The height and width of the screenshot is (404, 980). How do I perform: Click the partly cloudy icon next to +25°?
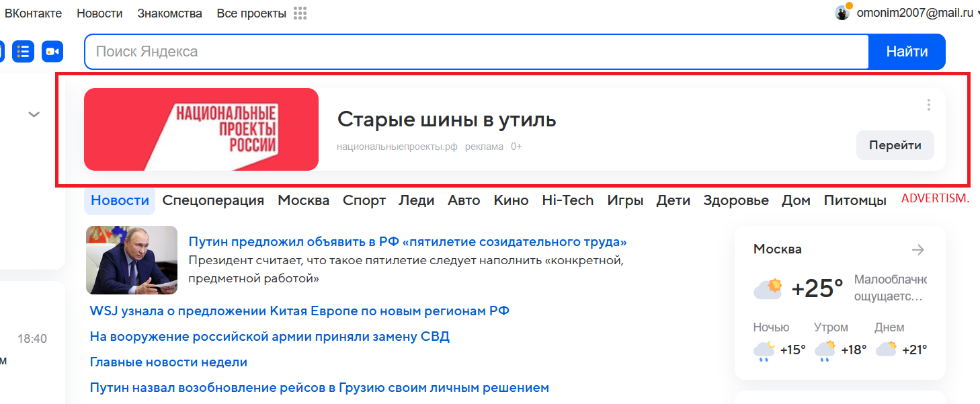[x=768, y=288]
